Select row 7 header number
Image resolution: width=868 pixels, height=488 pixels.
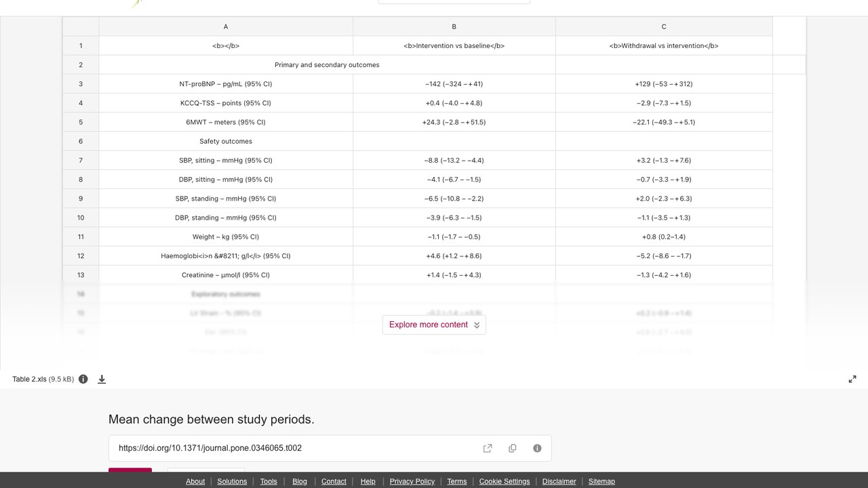pos(81,161)
